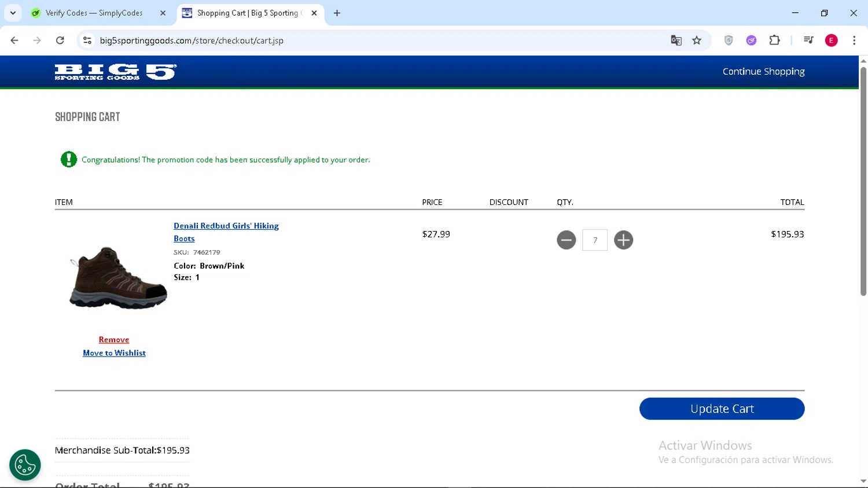Click the page vertical scrollbar
This screenshot has width=868, height=488.
click(863, 181)
